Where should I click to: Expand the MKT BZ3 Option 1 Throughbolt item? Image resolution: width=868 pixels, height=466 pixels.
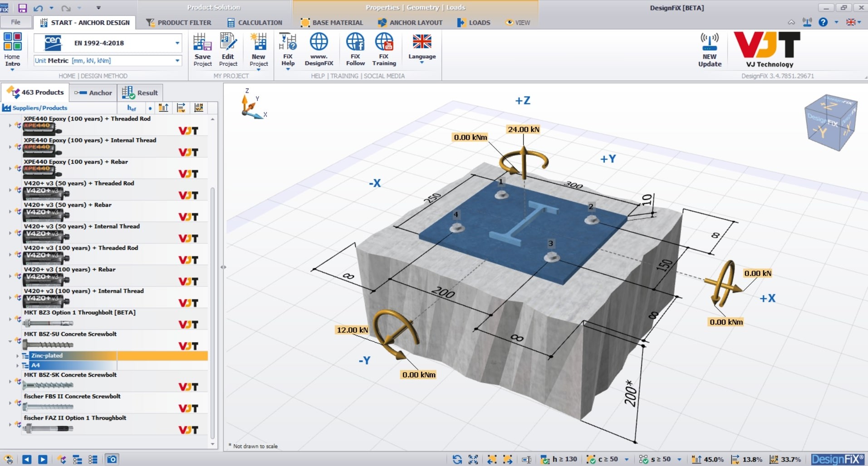[10, 319]
